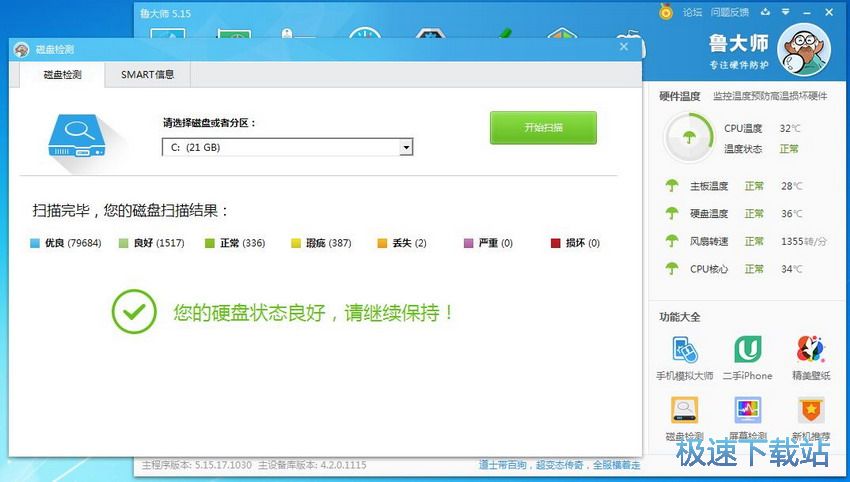Open the 二手iPhone tool icon
This screenshot has height=482, width=850.
pyautogui.click(x=748, y=350)
